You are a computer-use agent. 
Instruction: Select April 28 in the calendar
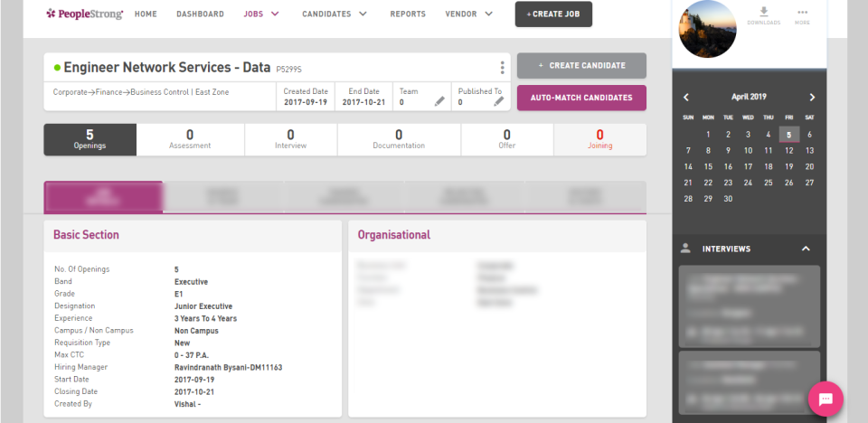click(688, 199)
